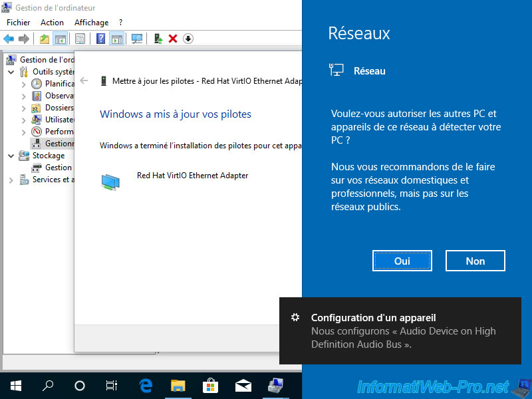This screenshot has width=532, height=399.
Task: Click the Red Hat VirtIO network adapter icon
Action: (110, 182)
